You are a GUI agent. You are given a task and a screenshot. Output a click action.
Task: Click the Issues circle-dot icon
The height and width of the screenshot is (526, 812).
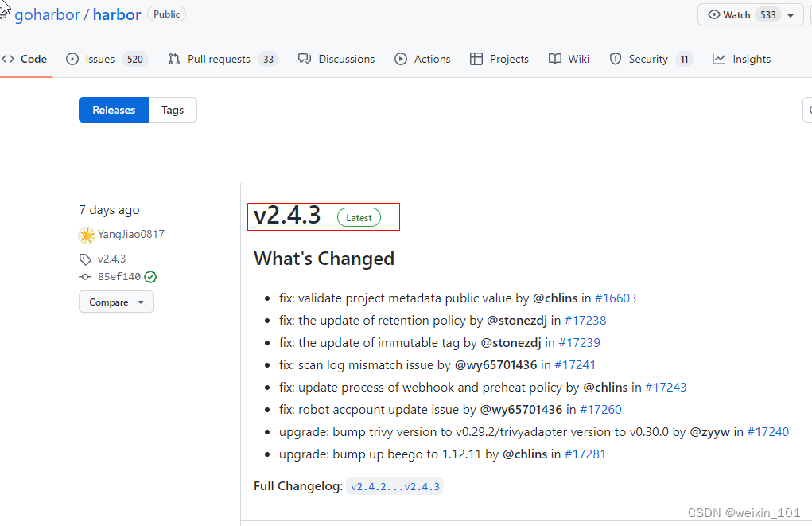pos(72,59)
